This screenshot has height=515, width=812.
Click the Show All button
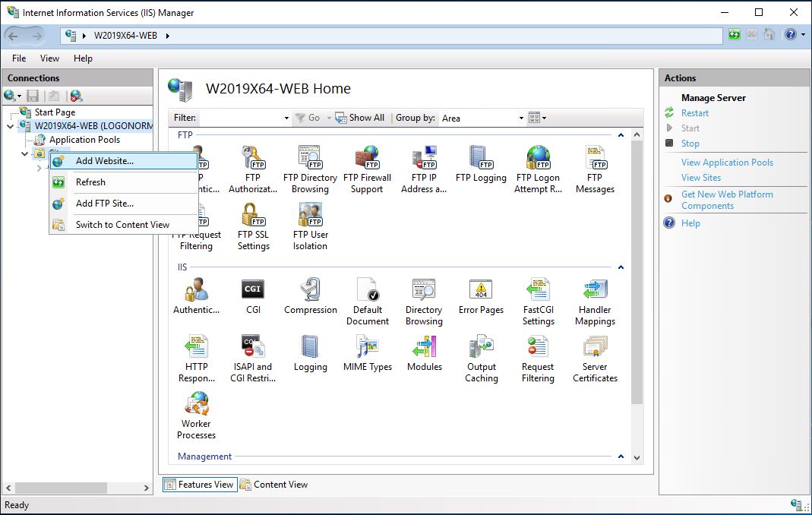coord(360,118)
